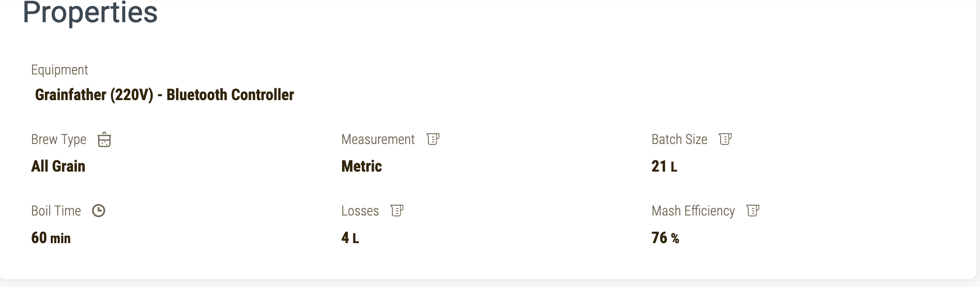
Task: Click the Brew Type label
Action: [59, 140]
